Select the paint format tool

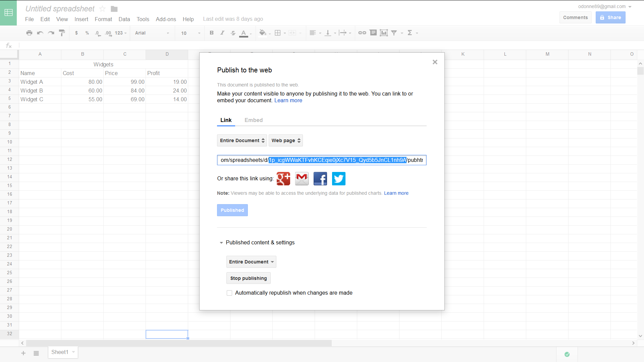[x=62, y=33]
